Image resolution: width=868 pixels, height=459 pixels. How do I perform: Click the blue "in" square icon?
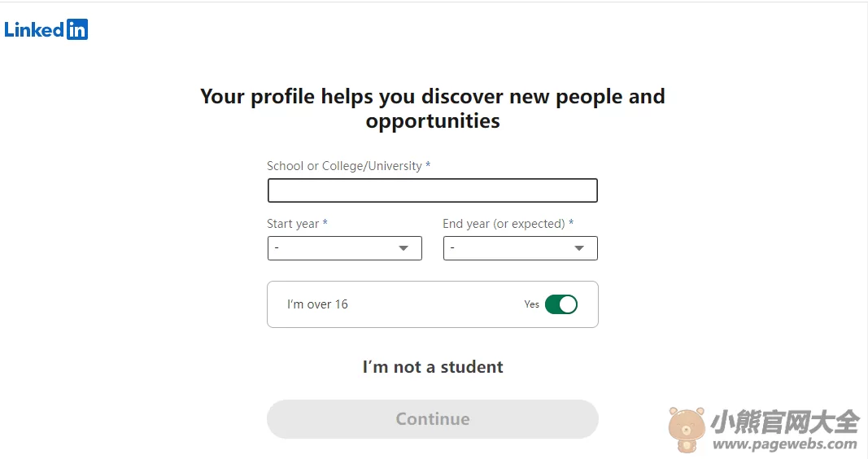click(x=77, y=29)
